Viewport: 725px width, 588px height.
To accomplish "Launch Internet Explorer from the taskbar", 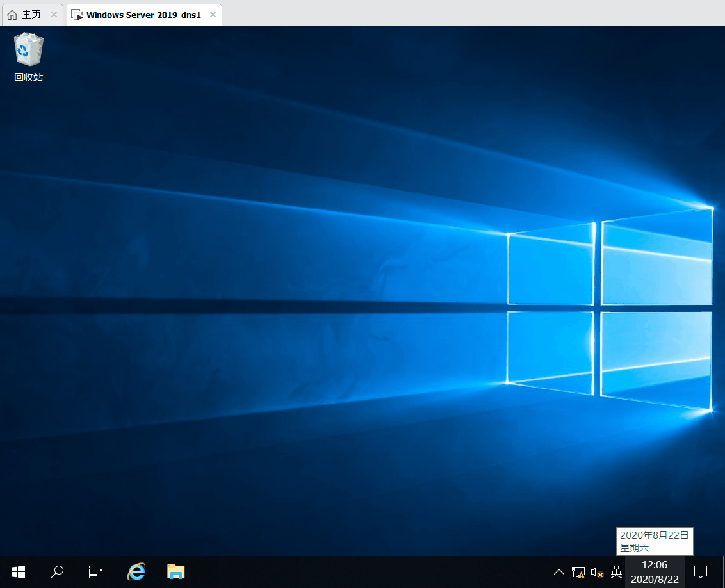I will [136, 571].
